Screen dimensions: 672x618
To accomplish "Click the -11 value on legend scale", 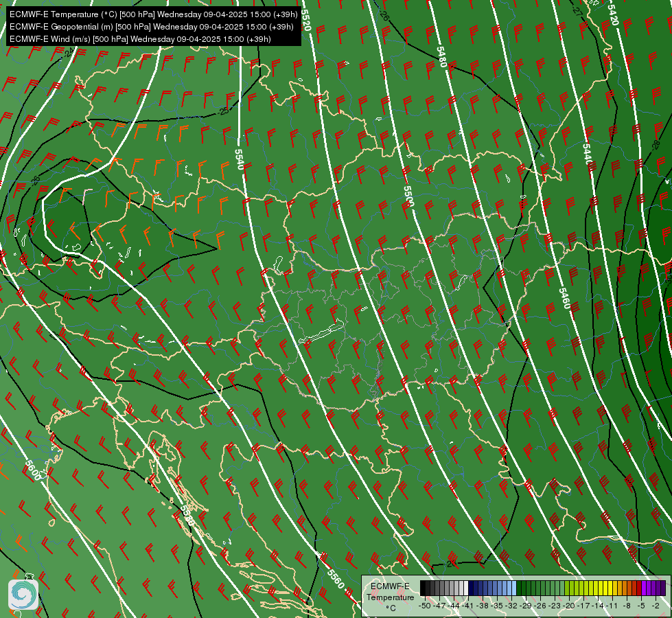I will [x=612, y=606].
